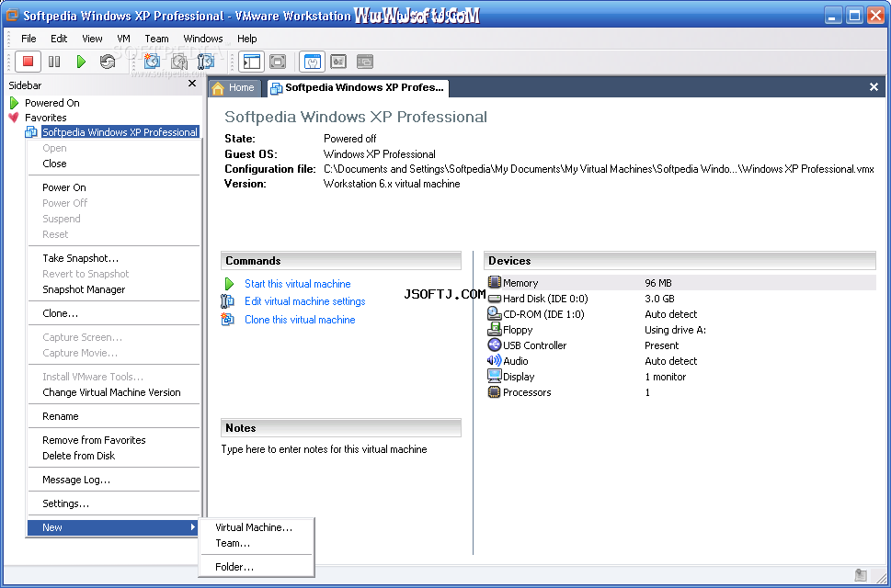Open the Team menu in the menu bar
This screenshot has width=891, height=588.
click(x=156, y=39)
